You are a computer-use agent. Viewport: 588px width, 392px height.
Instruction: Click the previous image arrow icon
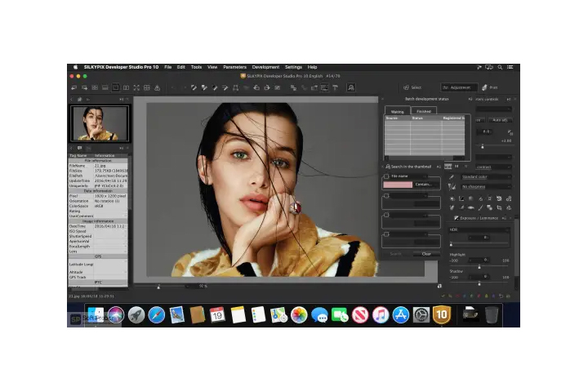[73, 87]
